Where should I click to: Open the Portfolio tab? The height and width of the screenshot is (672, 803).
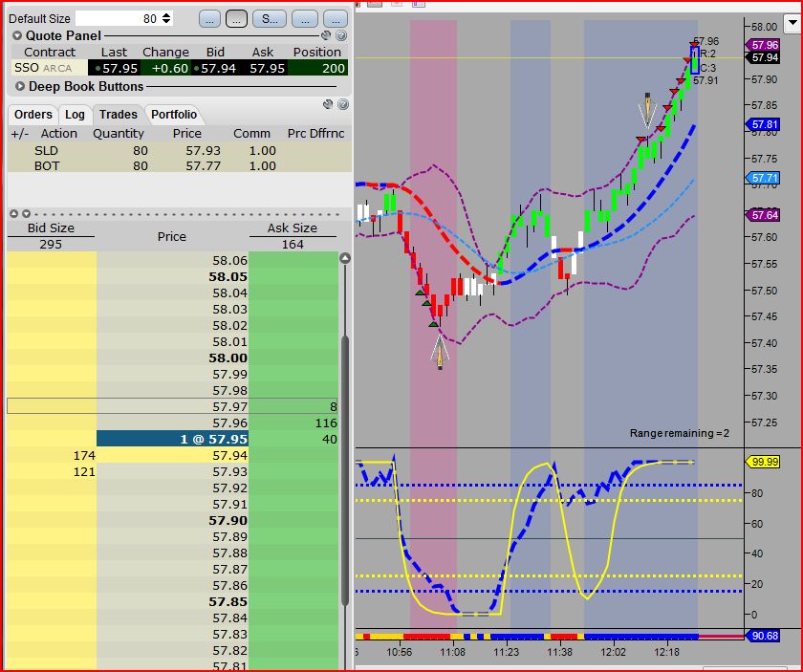[174, 114]
